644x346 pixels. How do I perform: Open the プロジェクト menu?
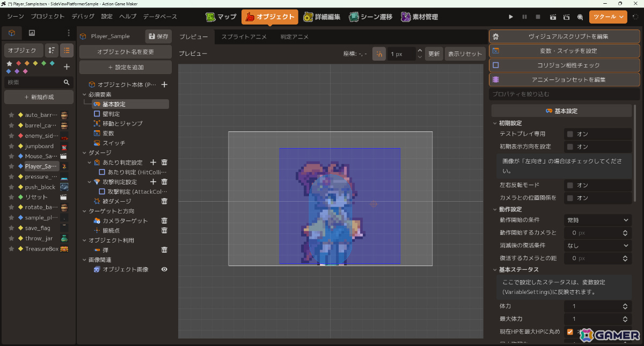48,17
